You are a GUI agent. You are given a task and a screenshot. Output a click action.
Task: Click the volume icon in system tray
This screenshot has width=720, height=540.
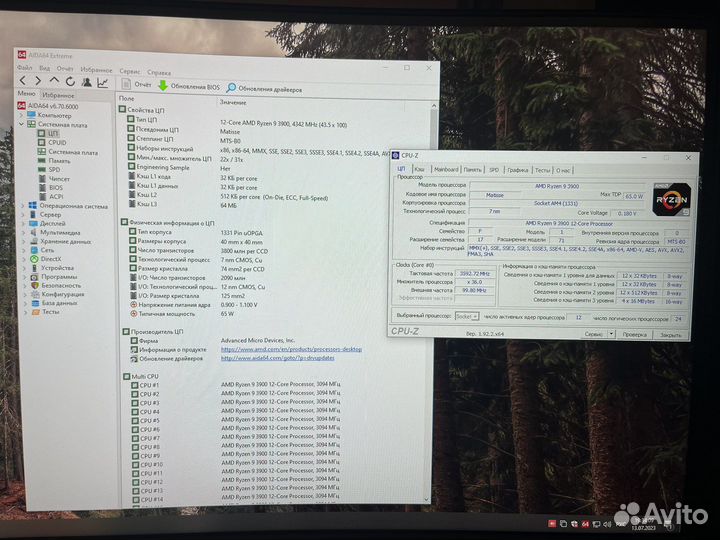point(608,524)
